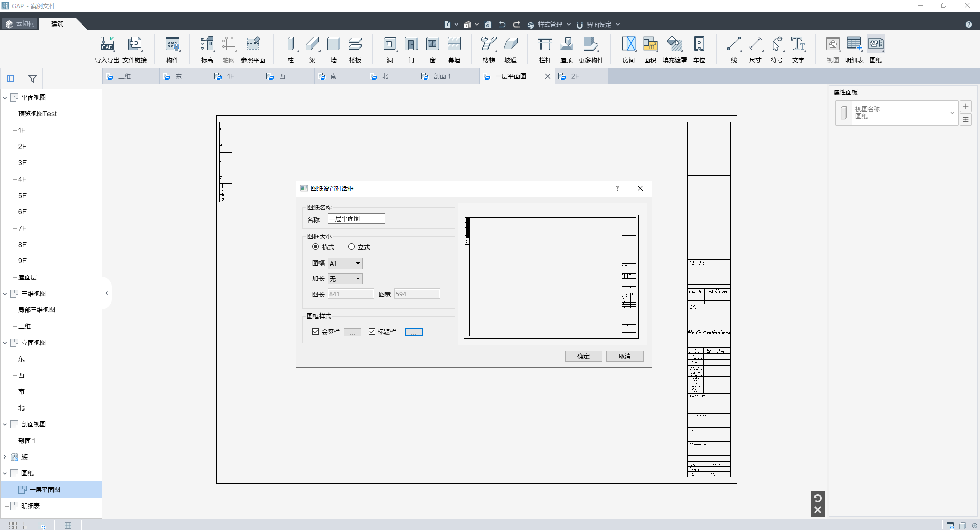Select the 参照平面 reference plane tool

tap(253, 50)
